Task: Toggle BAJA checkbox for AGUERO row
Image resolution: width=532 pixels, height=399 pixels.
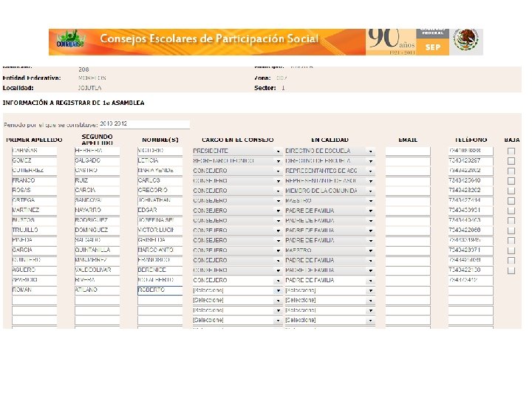Action: [511, 270]
